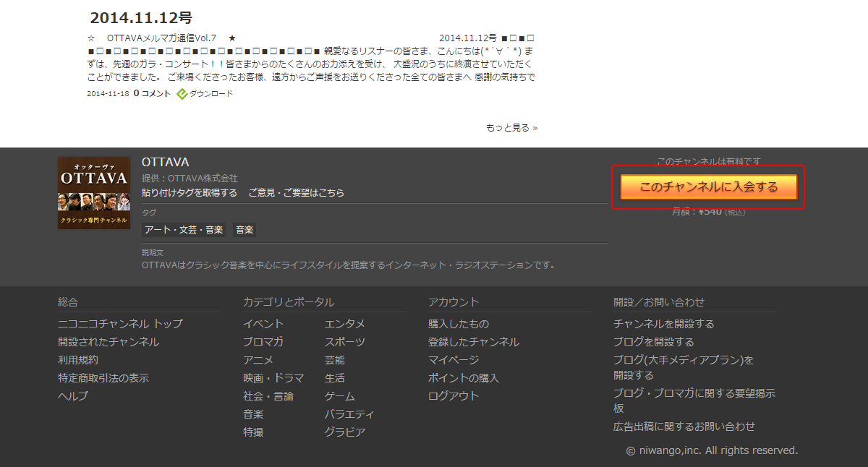Open the 0 コメント comments link
Image resolution: width=868 pixels, height=467 pixels.
point(152,93)
